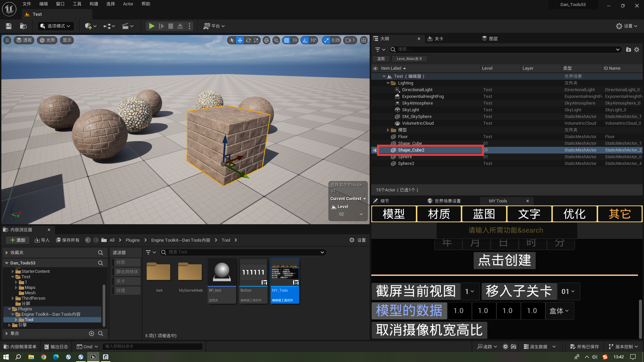Open the scale snap 0.25 value
Screen dimensions: 644x362
pyautogui.click(x=336, y=40)
